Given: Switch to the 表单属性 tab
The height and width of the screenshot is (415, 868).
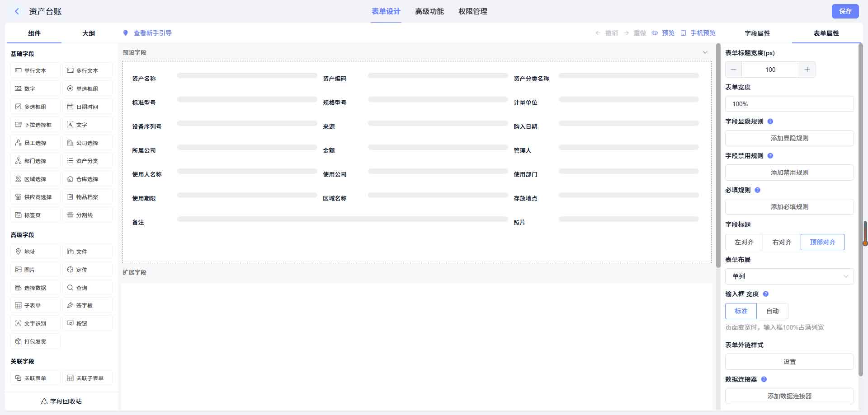Looking at the screenshot, I should [826, 33].
